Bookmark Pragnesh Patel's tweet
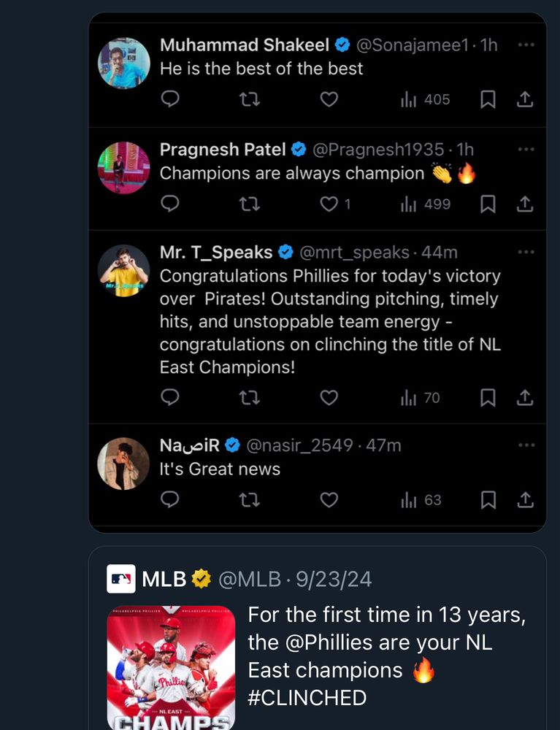 (488, 204)
